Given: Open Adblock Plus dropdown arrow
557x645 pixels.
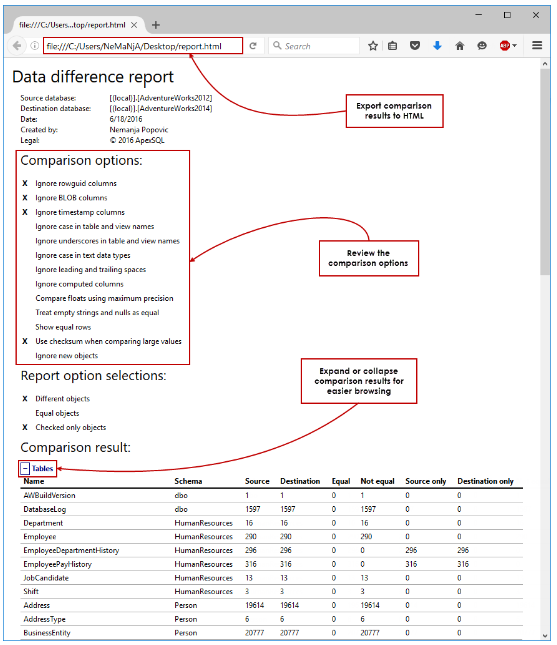Looking at the screenshot, I should click(514, 46).
